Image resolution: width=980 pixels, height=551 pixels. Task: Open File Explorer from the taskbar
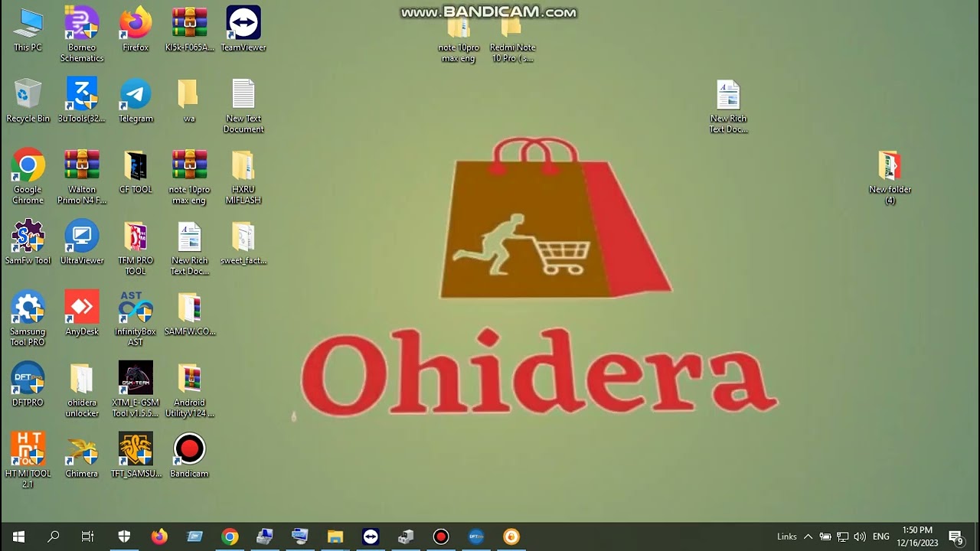pyautogui.click(x=335, y=536)
